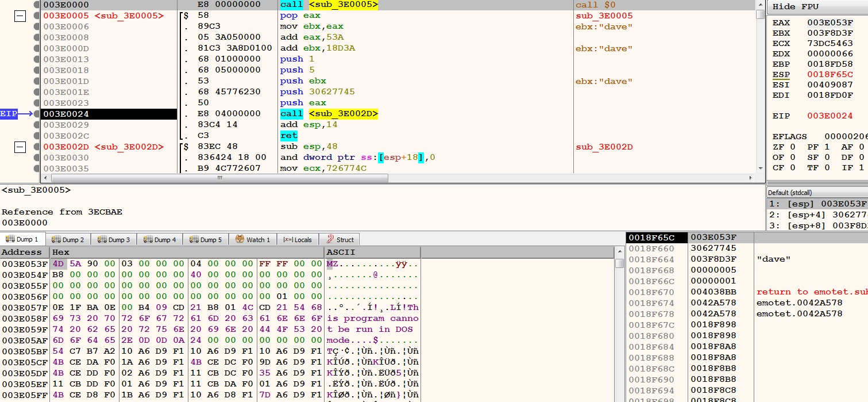Toggle breakpoint dot at address 003E0023
The image size is (868, 402).
(x=37, y=103)
